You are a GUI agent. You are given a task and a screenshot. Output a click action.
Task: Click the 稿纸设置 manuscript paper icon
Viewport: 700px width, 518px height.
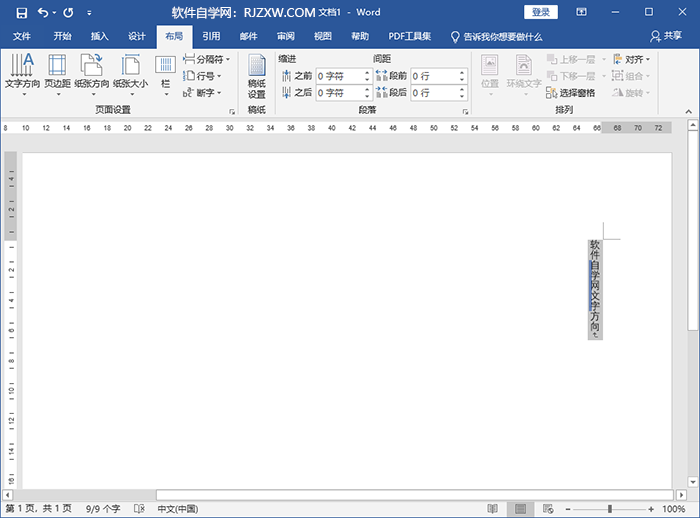pos(257,76)
